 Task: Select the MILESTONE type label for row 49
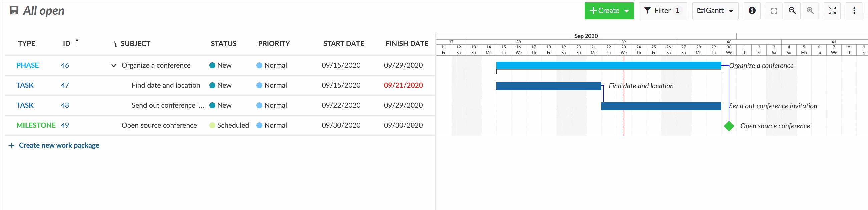[36, 125]
